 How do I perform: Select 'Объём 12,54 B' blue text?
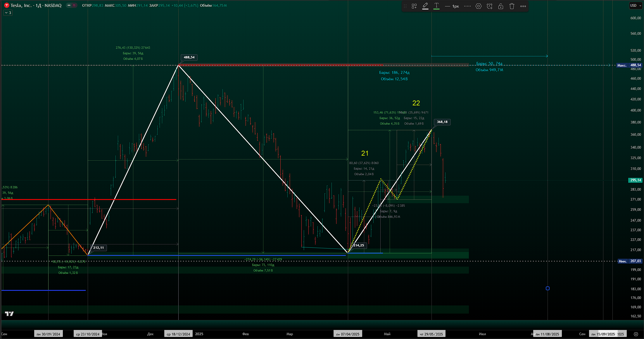394,79
